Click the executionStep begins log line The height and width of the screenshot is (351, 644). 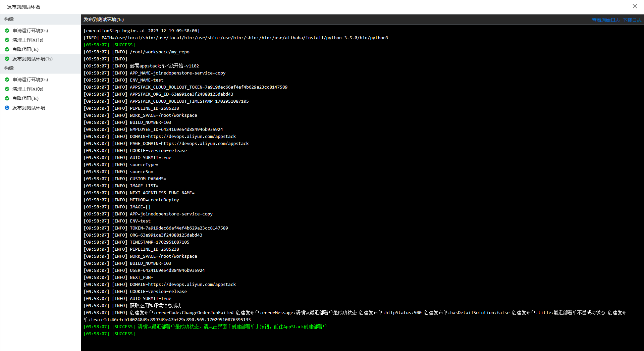[x=142, y=31]
